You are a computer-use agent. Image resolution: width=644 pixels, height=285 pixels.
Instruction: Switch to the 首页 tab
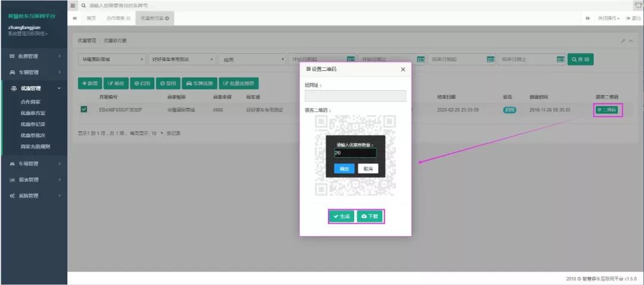(x=91, y=18)
